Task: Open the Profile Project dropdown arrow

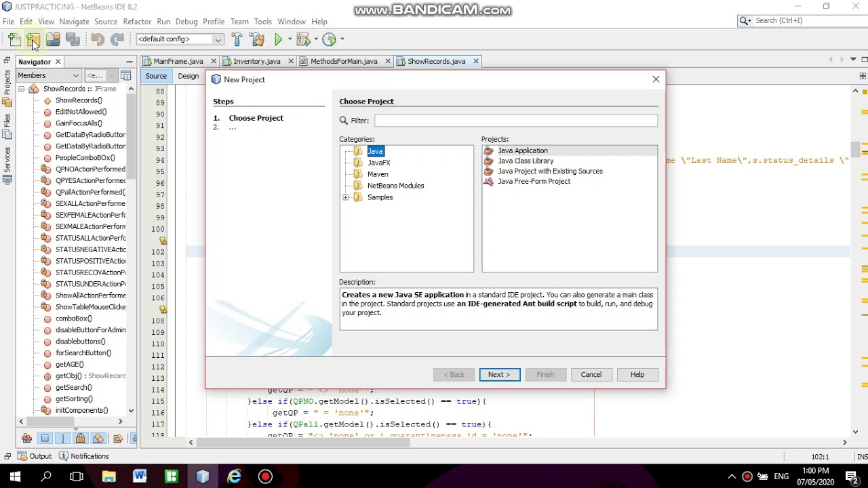Action: pyautogui.click(x=342, y=39)
